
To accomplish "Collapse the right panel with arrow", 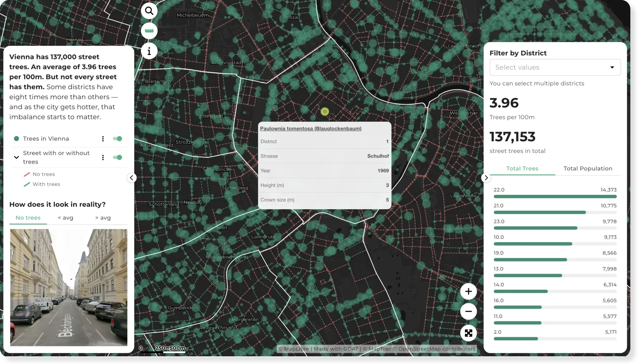I will point(486,178).
